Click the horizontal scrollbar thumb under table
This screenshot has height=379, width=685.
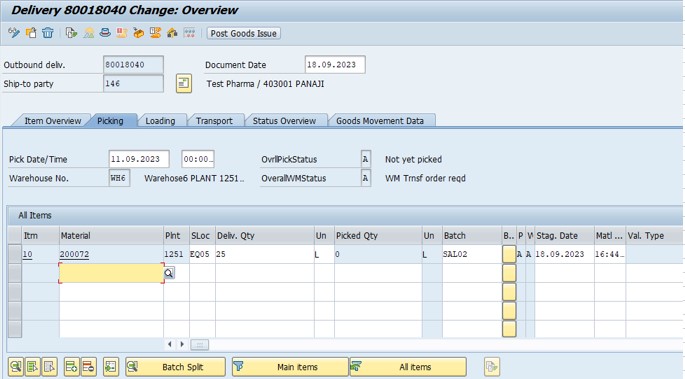click(200, 345)
